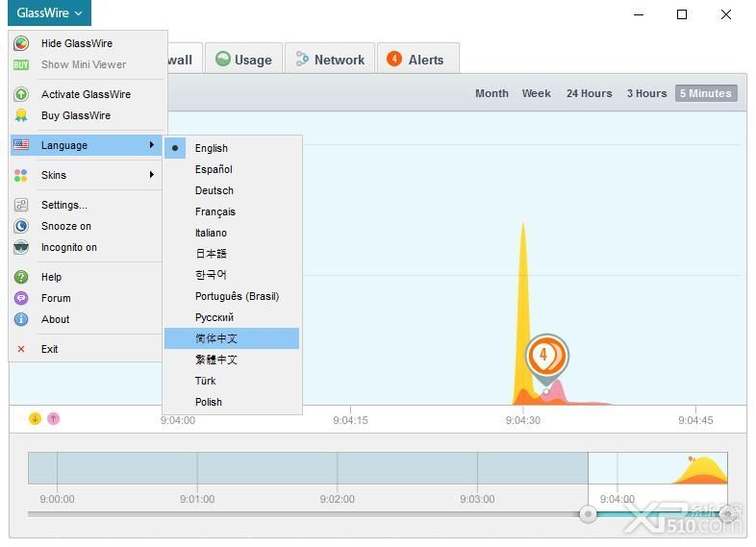Click the purple Forum chat icon
The image size is (756, 547).
coord(21,298)
